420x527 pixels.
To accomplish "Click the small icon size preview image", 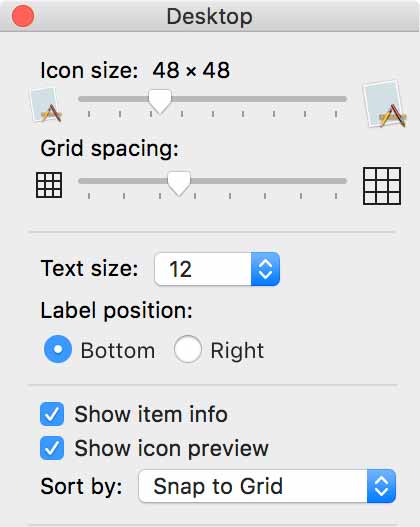I will [46, 105].
